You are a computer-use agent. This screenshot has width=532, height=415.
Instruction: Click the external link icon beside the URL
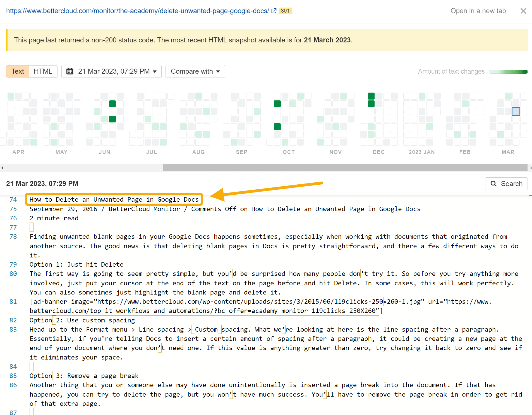pyautogui.click(x=274, y=11)
